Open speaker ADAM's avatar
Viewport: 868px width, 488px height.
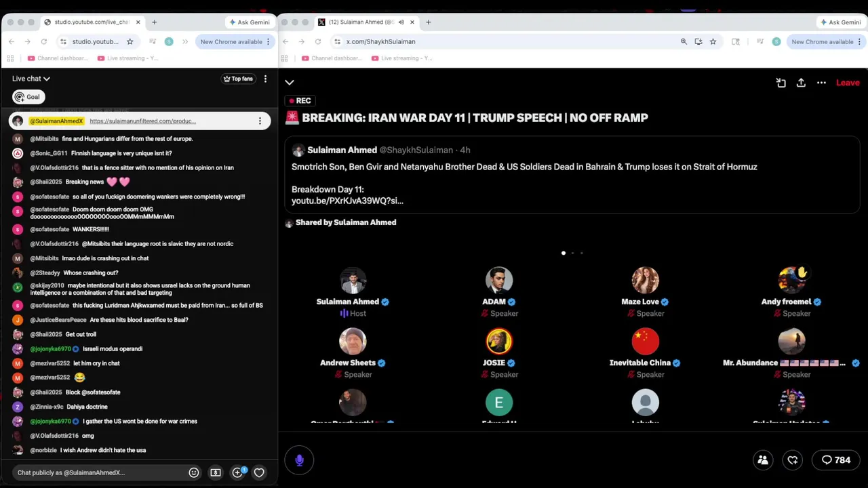499,281
